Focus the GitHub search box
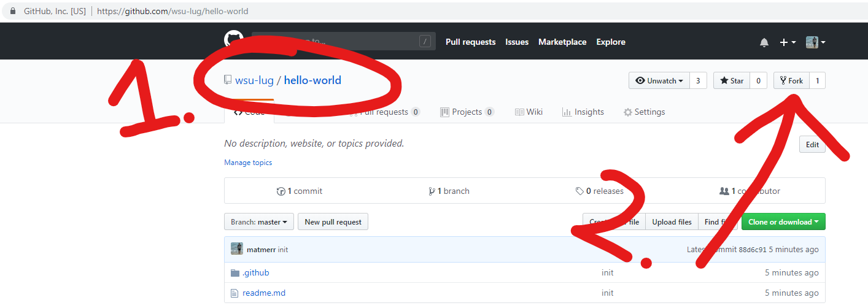The width and height of the screenshot is (868, 308). [x=344, y=41]
